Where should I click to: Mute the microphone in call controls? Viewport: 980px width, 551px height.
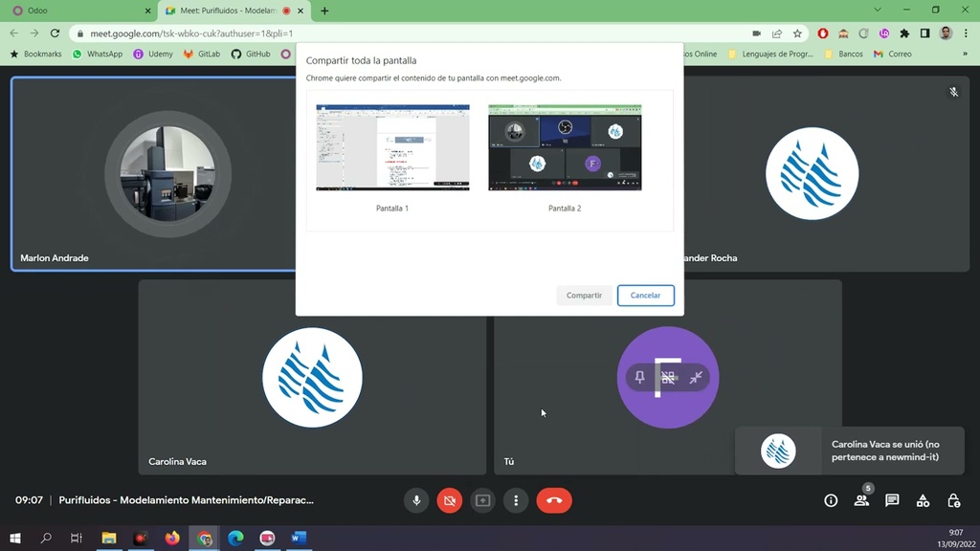(416, 500)
